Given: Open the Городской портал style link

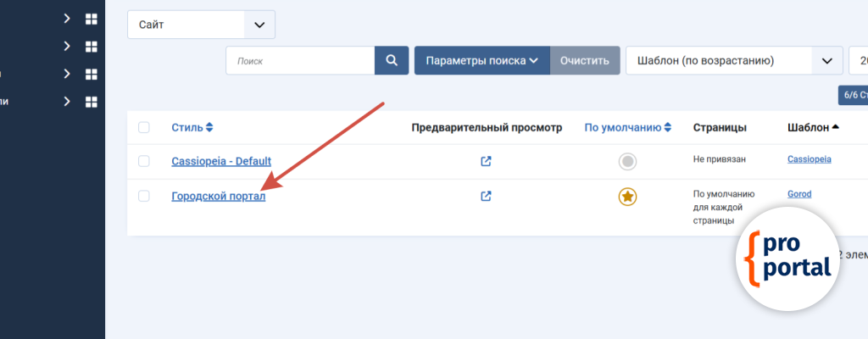Looking at the screenshot, I should pyautogui.click(x=218, y=196).
